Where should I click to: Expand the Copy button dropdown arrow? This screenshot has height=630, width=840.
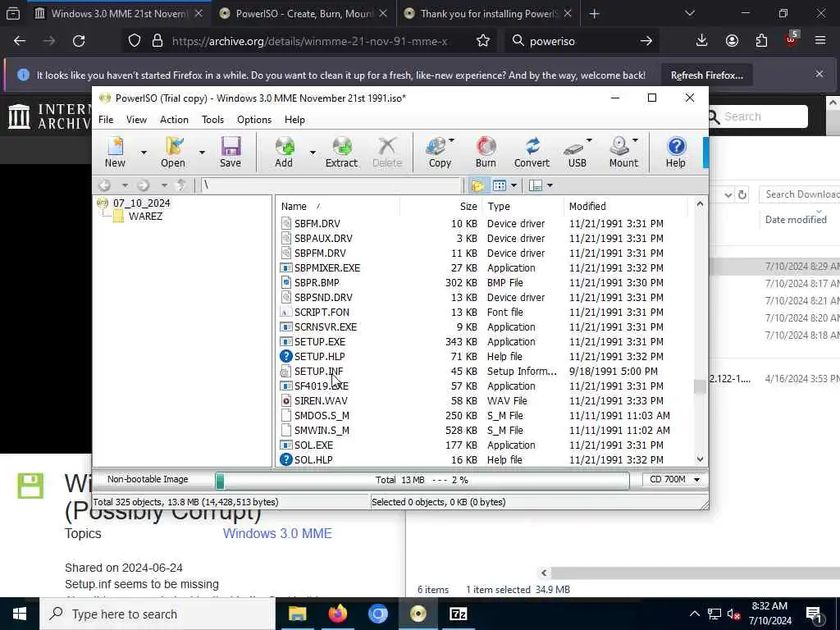pos(451,141)
